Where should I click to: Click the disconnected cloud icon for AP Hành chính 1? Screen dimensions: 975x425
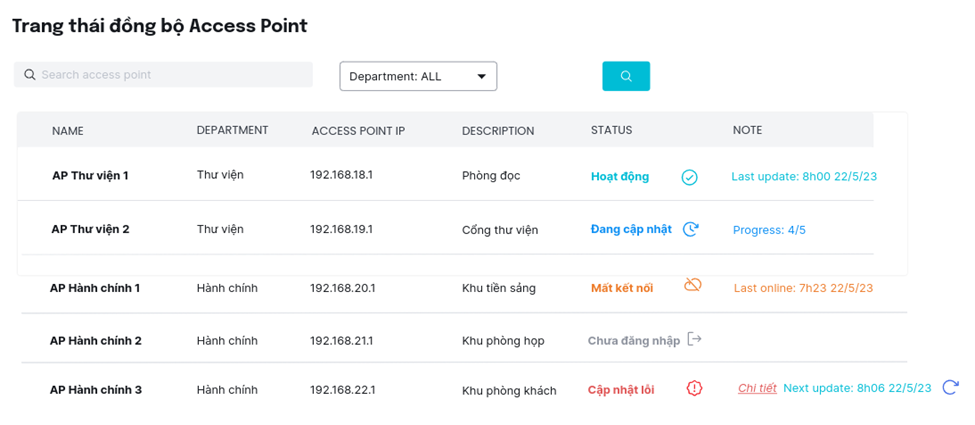coord(693,285)
